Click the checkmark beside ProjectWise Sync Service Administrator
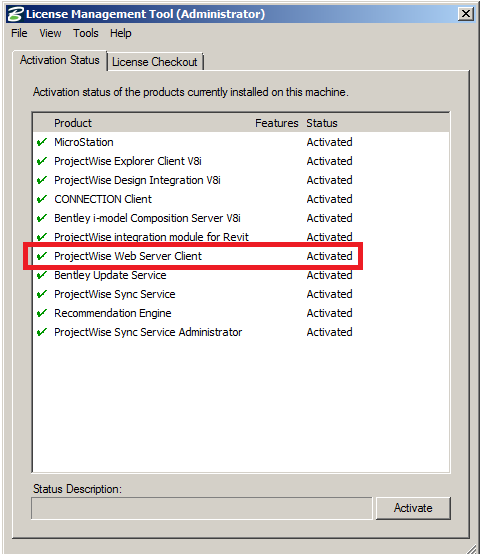481x554 pixels. (x=42, y=332)
